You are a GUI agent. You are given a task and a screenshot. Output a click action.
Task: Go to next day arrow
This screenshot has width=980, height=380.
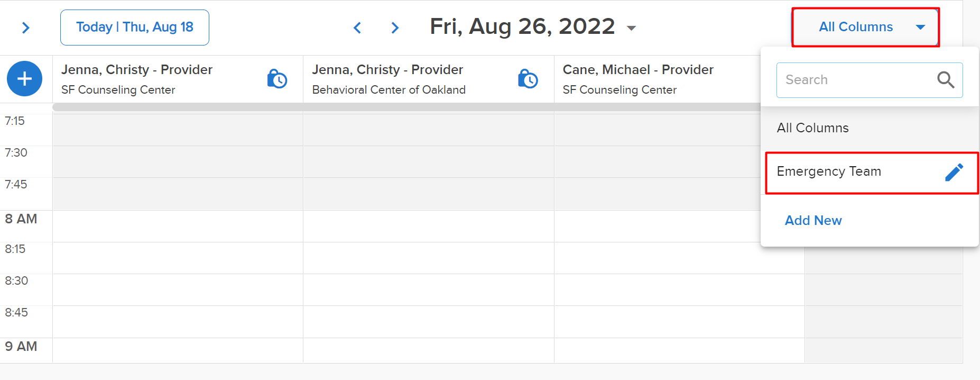(395, 28)
